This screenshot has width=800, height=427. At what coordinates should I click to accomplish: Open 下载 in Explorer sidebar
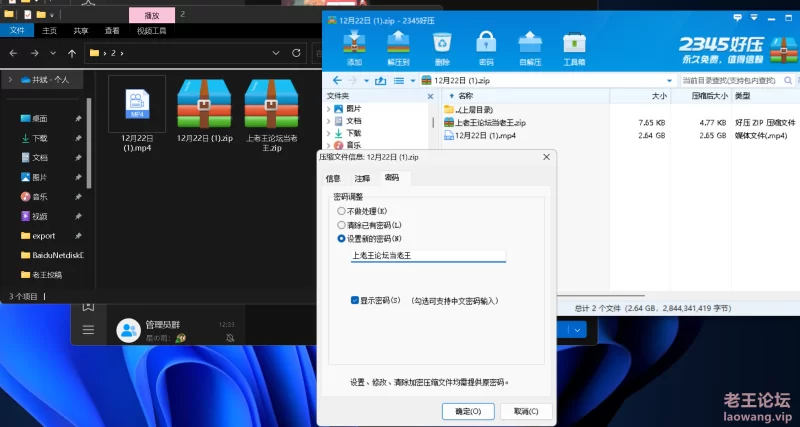pos(39,138)
